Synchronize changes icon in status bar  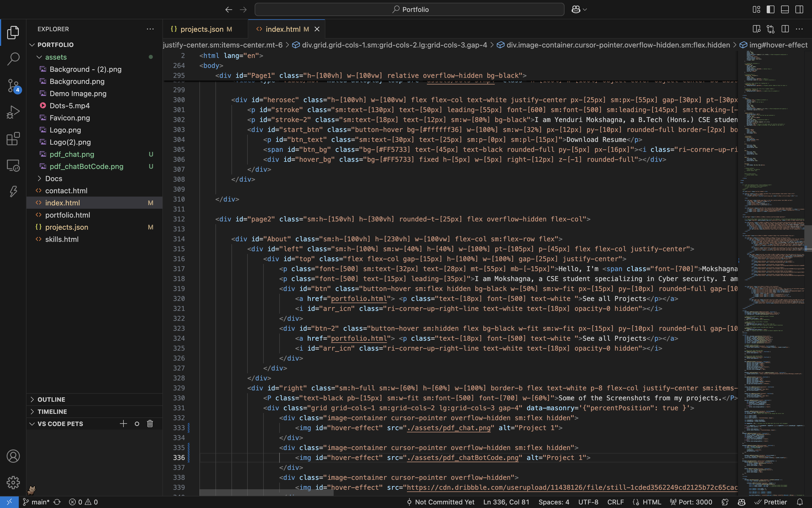[57, 502]
